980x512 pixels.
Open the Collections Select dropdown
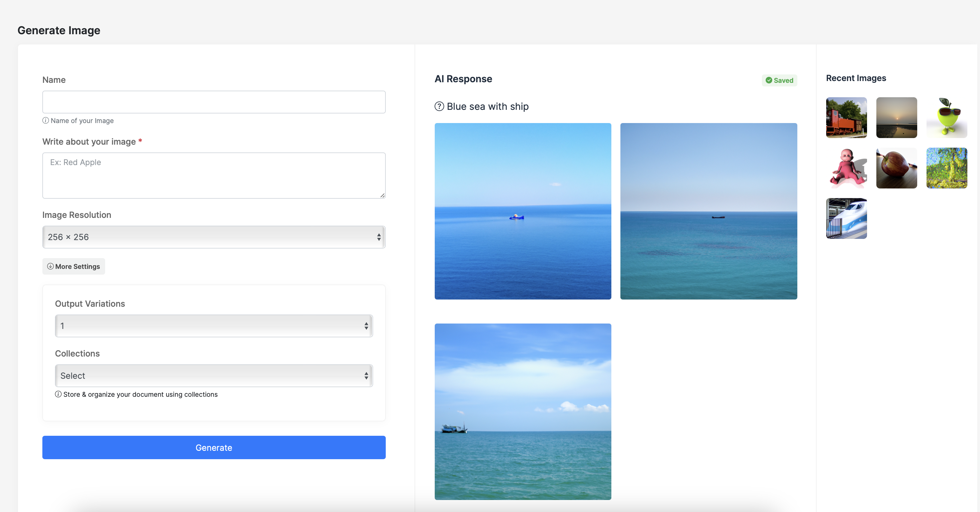(214, 375)
